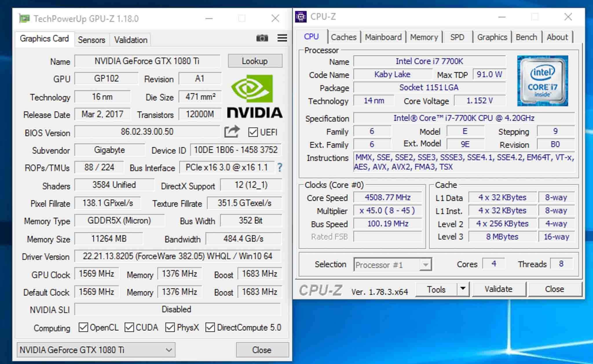The image size is (593, 364).
Task: Click the Level 3 cache value 8 MBytes
Action: [502, 237]
